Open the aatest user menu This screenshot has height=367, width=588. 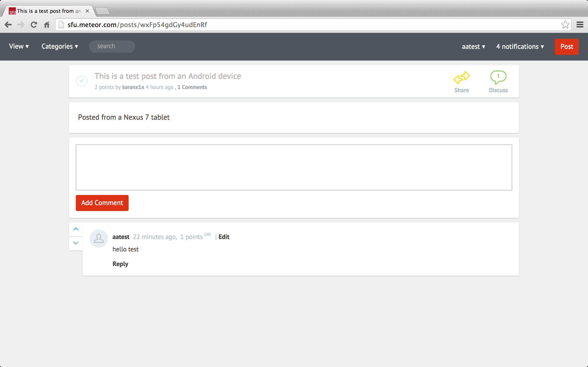[473, 47]
